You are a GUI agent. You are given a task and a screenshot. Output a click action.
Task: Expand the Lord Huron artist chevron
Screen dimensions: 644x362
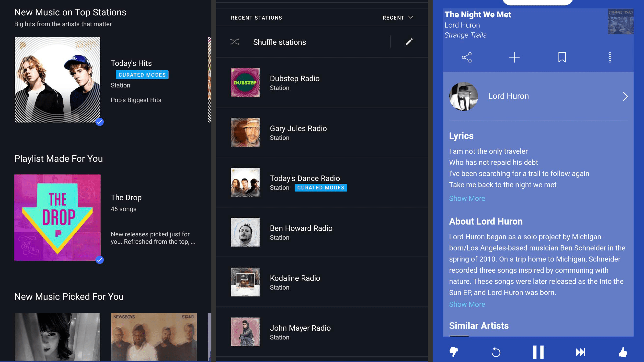coord(625,96)
